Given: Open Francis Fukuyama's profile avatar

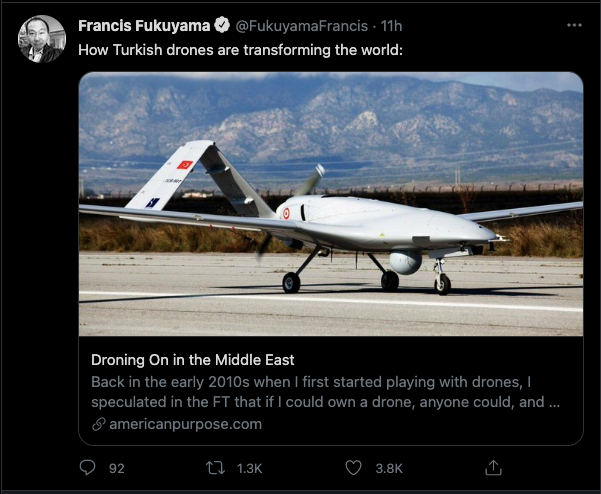Looking at the screenshot, I should click(41, 39).
